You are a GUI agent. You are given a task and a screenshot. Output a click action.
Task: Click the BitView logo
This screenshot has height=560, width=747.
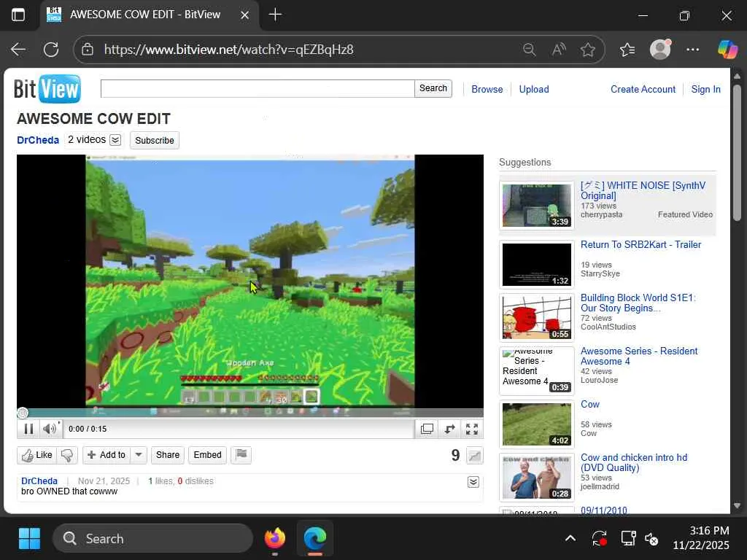(x=47, y=88)
